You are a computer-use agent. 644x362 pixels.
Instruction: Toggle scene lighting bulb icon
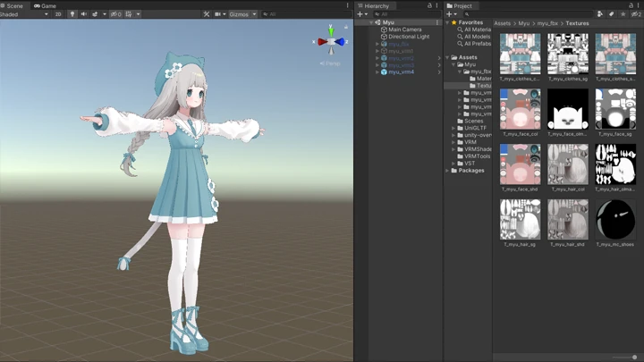click(x=72, y=14)
